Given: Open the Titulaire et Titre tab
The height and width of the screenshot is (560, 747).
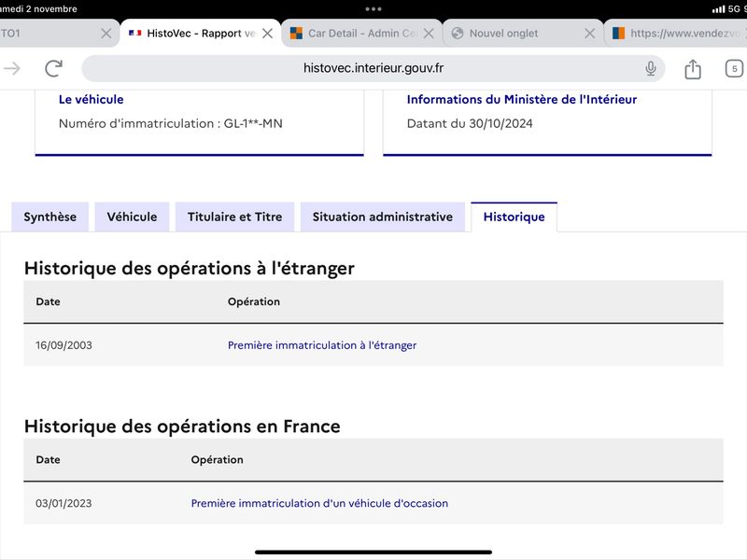Looking at the screenshot, I should tap(235, 217).
